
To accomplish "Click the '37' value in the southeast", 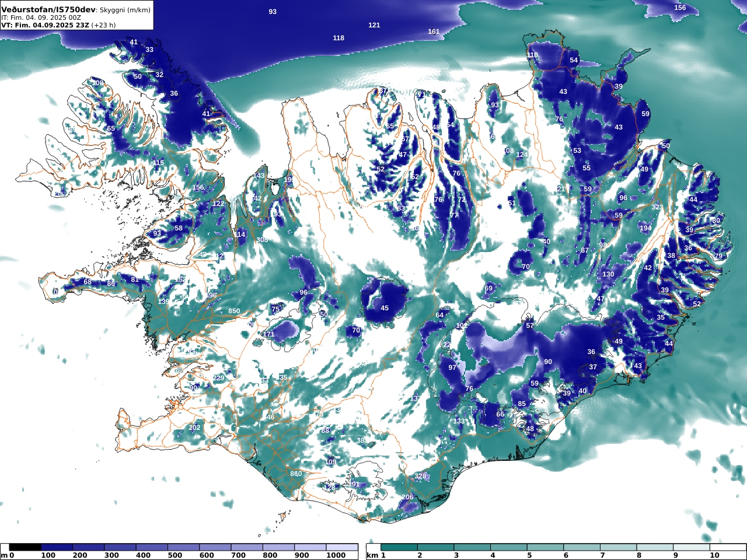I will click(593, 367).
